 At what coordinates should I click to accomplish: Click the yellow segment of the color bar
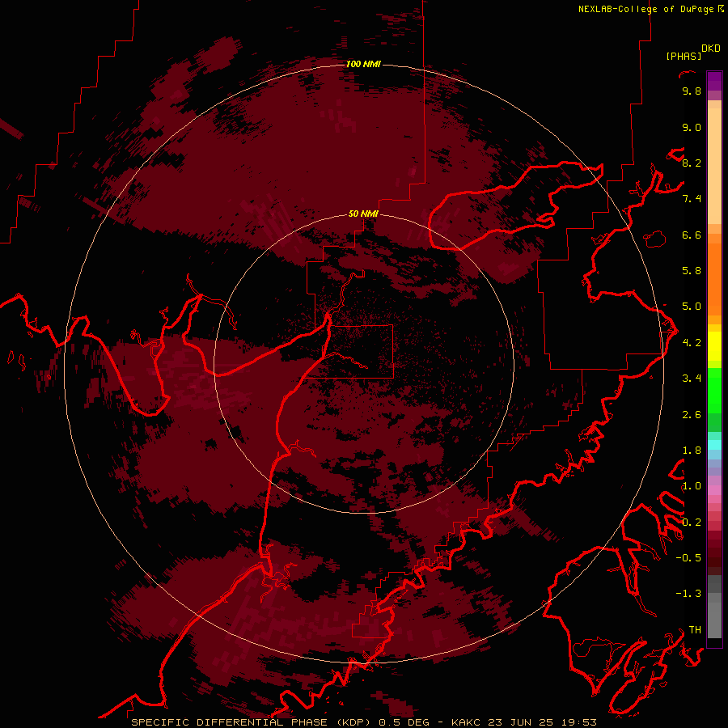[x=714, y=346]
